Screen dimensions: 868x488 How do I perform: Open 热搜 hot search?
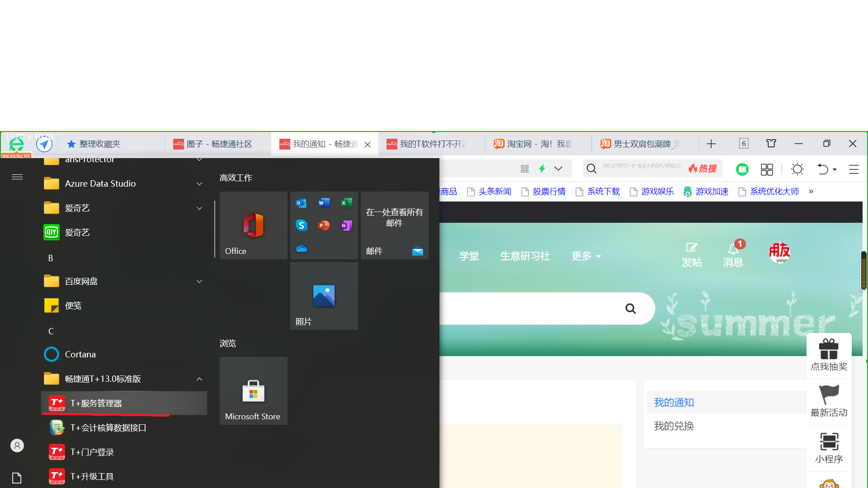[x=703, y=169]
